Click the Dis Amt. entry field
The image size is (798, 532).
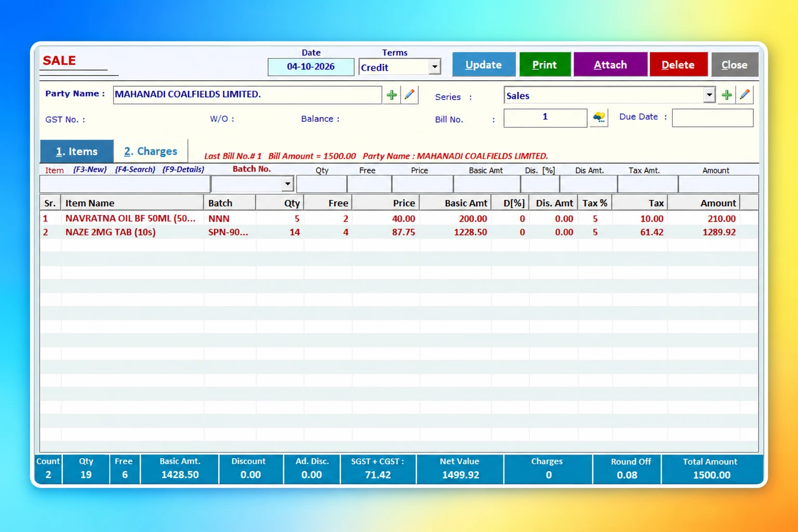click(588, 184)
